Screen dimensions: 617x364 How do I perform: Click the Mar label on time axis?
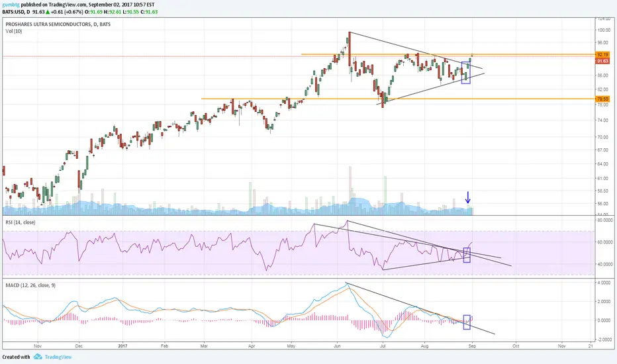point(204,346)
